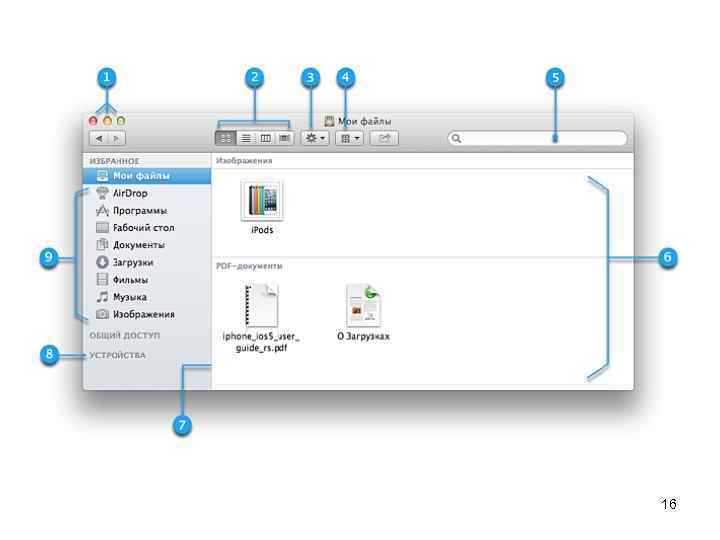Open Фильмы in the sidebar
720x540 pixels.
click(x=147, y=280)
